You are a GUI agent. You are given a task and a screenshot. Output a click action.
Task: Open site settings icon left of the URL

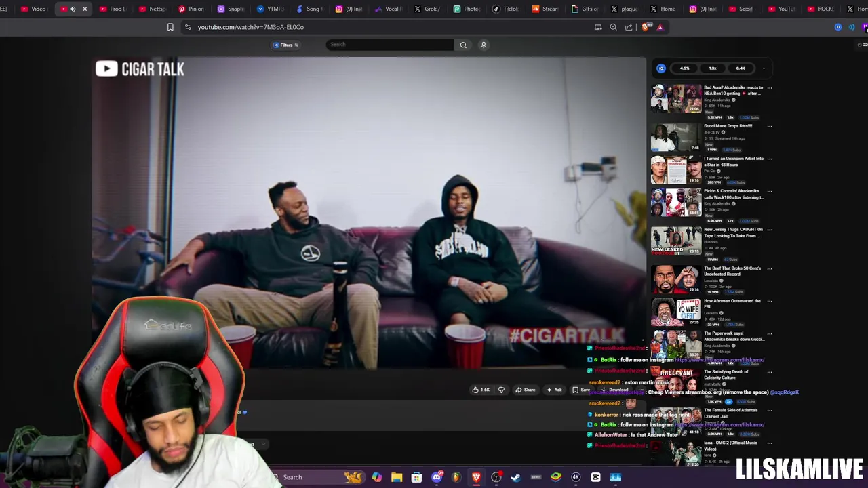tap(188, 27)
